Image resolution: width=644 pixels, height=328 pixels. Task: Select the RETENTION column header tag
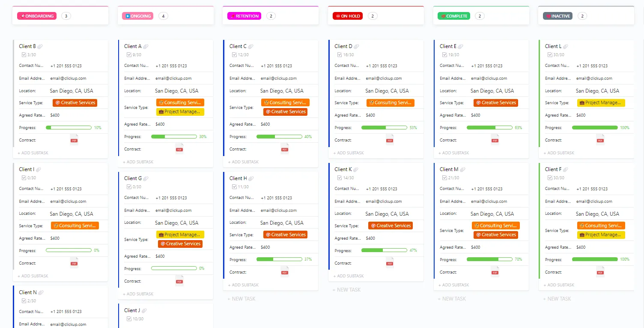244,16
